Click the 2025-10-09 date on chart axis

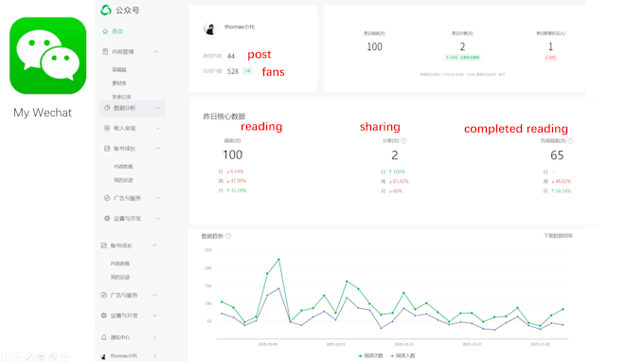[x=267, y=344]
